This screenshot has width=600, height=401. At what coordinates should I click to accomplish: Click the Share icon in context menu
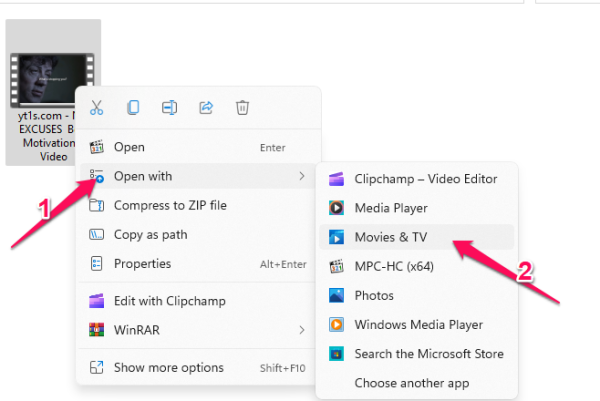click(x=206, y=108)
